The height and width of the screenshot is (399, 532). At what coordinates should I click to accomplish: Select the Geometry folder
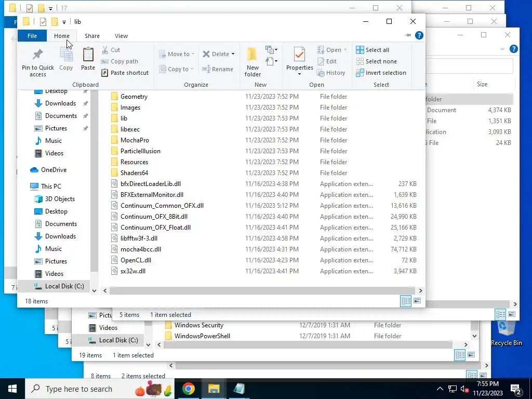tap(134, 97)
